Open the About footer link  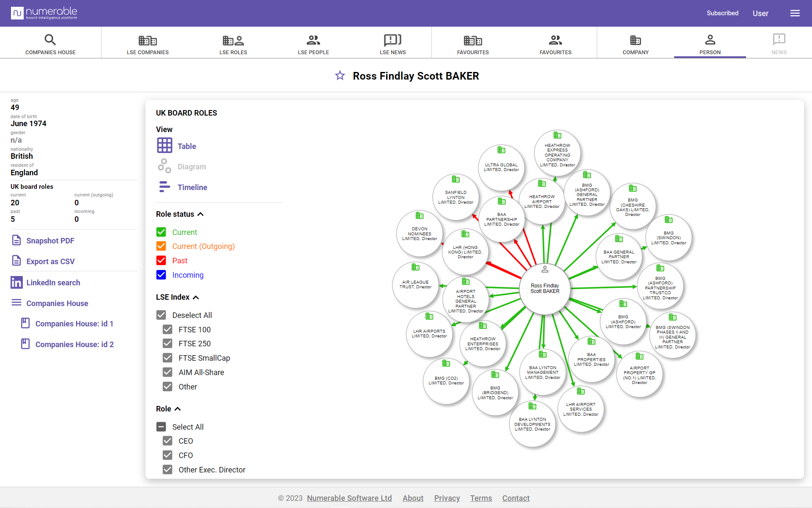(x=413, y=498)
